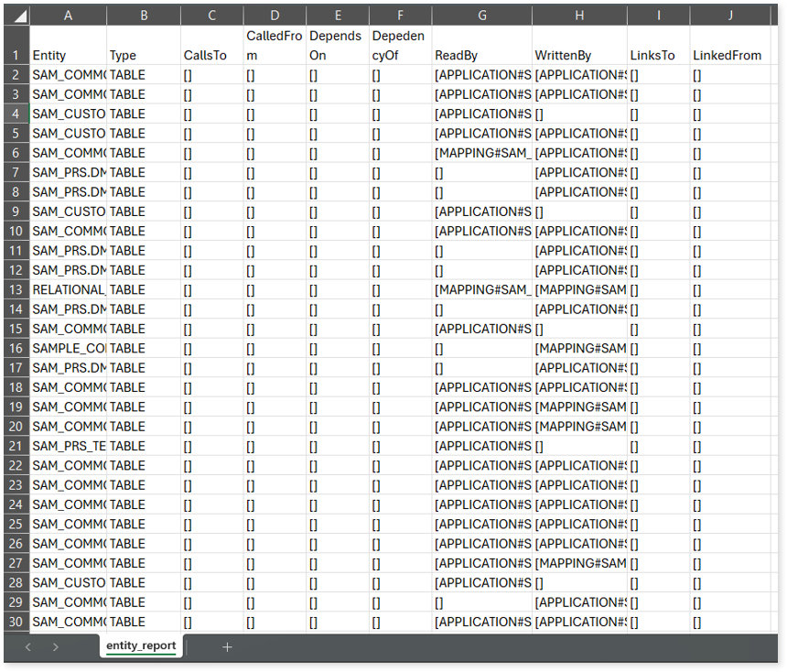The image size is (787, 672).
Task: Select column J header
Action: point(729,16)
